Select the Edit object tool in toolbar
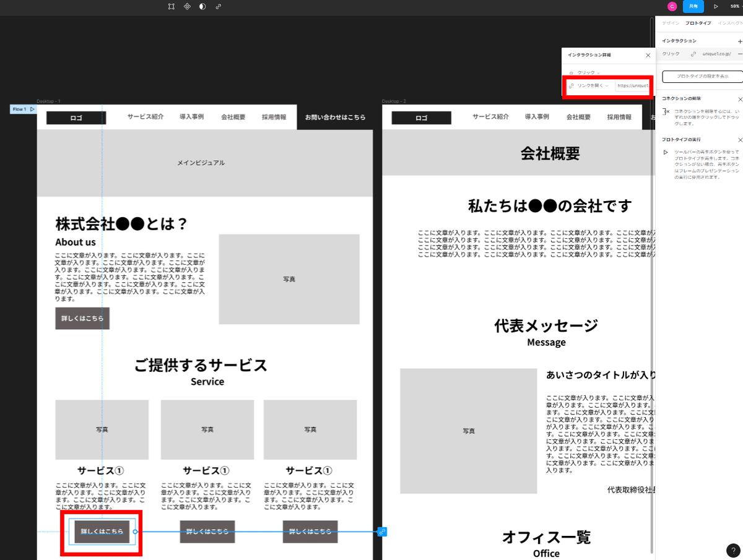Image resolution: width=743 pixels, height=560 pixels. click(172, 6)
